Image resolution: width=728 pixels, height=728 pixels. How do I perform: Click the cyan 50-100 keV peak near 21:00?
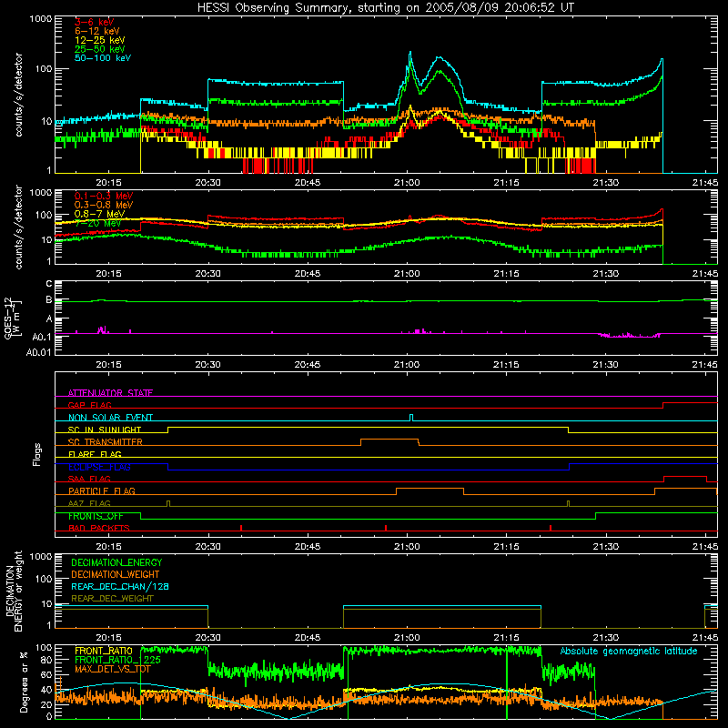pyautogui.click(x=410, y=53)
